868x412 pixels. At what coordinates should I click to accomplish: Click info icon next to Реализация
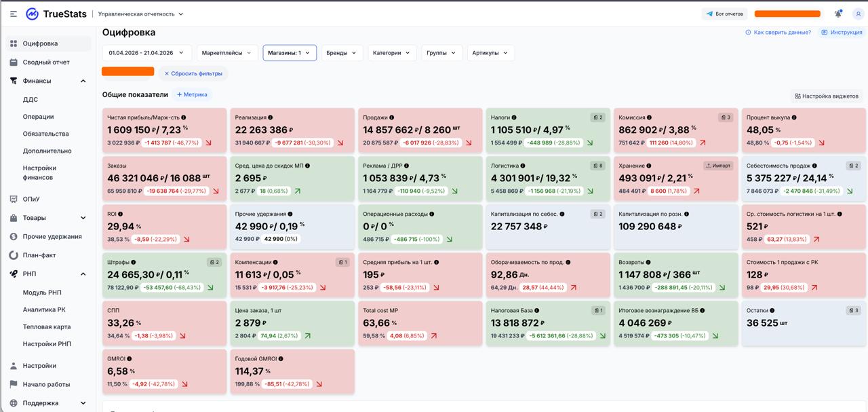click(x=270, y=117)
